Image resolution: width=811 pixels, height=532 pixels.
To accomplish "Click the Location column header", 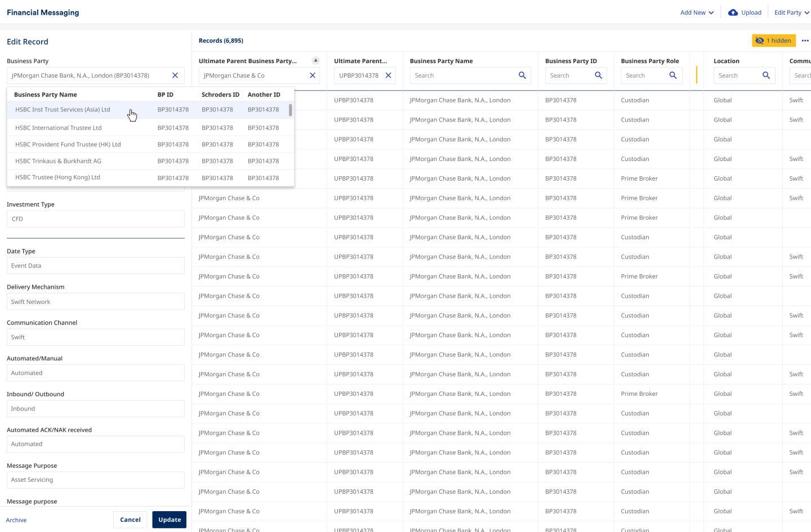I will (x=727, y=61).
